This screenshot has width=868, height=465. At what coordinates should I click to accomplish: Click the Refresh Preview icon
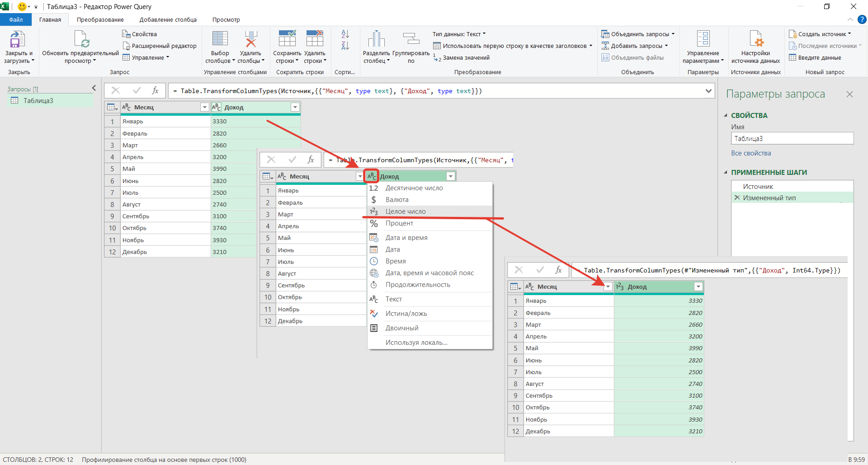[x=81, y=40]
